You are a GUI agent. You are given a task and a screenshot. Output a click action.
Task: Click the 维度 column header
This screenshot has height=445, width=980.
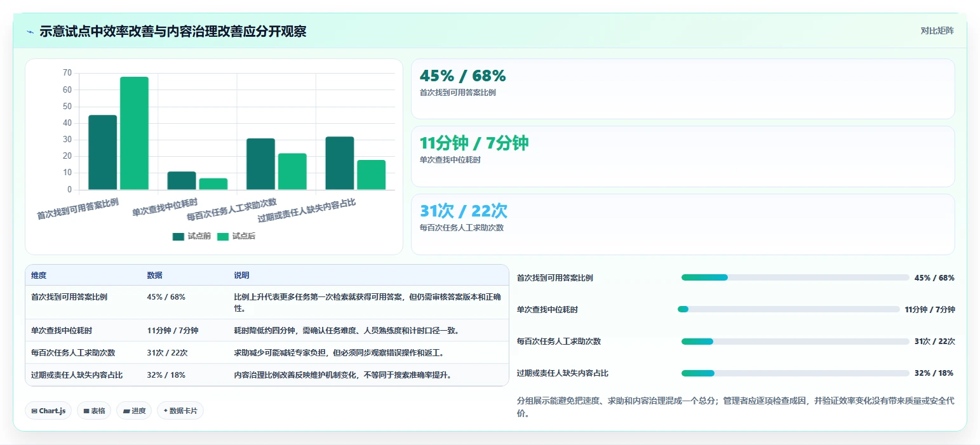[39, 276]
